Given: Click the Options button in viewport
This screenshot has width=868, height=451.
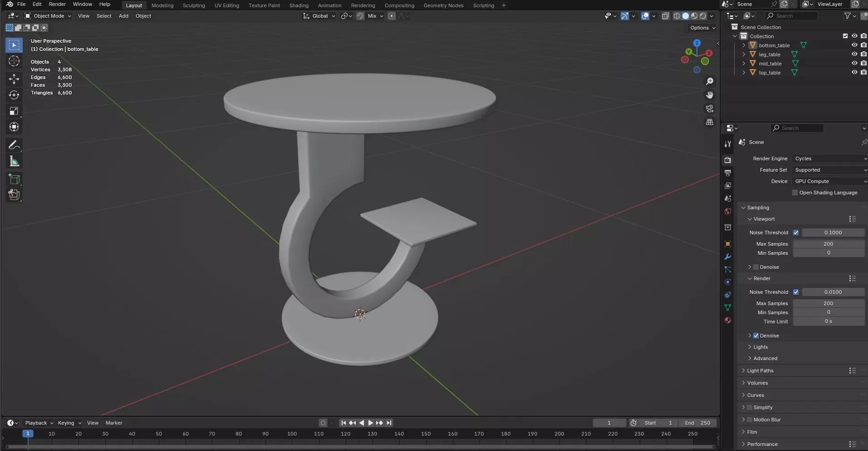Looking at the screenshot, I should (x=702, y=28).
